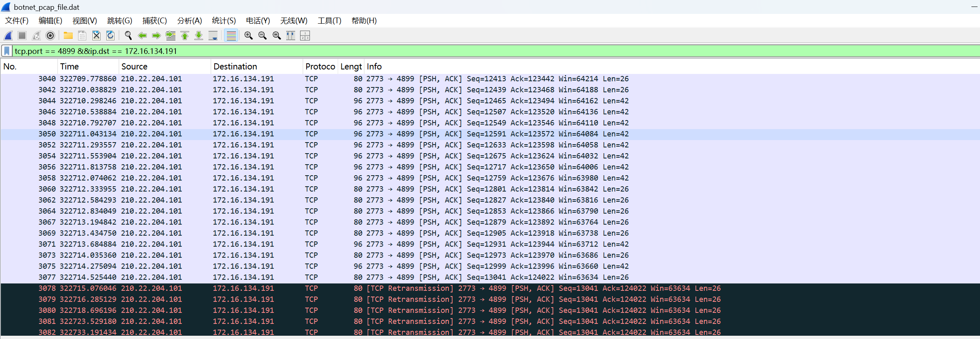Open the display filter bookmark menu
The width and height of the screenshot is (980, 339).
coord(7,51)
